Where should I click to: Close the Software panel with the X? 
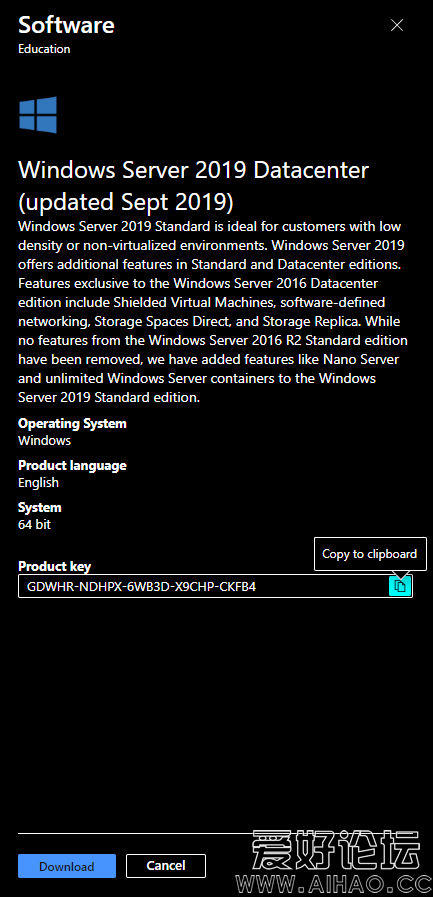[x=396, y=25]
